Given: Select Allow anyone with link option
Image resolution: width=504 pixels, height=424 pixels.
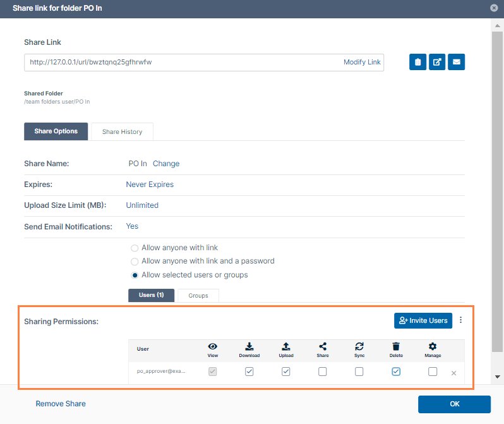Looking at the screenshot, I should (x=135, y=248).
